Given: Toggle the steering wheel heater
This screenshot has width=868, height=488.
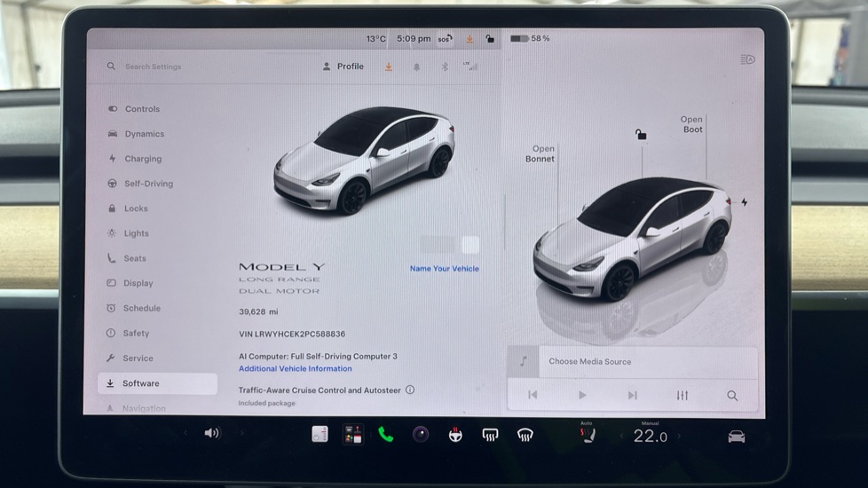Looking at the screenshot, I should pyautogui.click(x=455, y=435).
